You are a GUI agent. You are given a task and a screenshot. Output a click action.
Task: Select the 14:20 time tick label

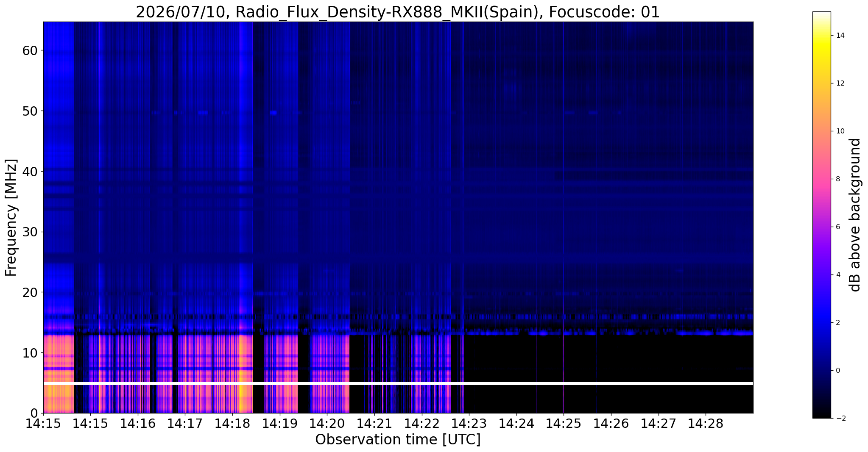327,423
